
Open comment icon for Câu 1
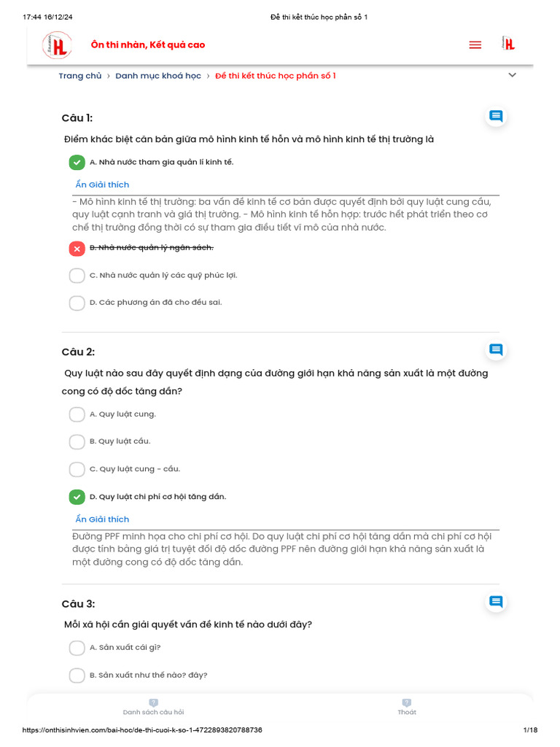click(496, 116)
